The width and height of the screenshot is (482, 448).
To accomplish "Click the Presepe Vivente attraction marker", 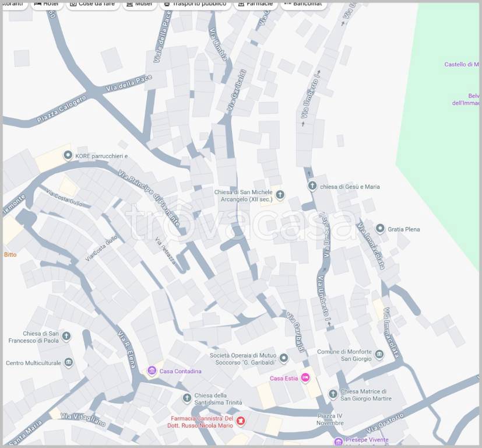I will (x=338, y=442).
